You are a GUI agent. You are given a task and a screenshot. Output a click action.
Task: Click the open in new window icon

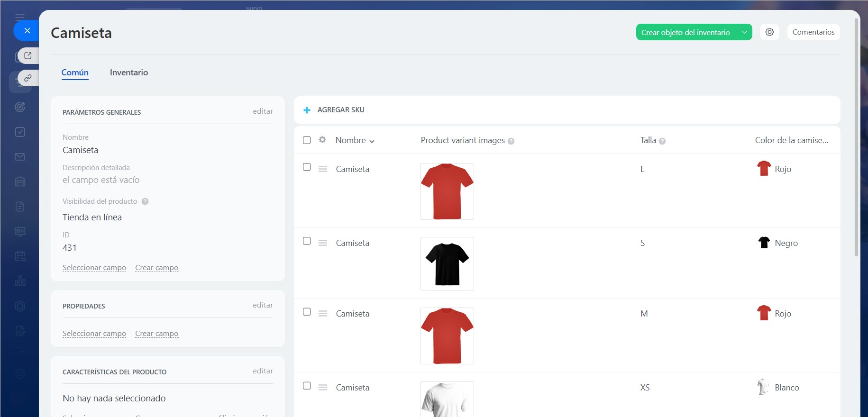pos(28,55)
